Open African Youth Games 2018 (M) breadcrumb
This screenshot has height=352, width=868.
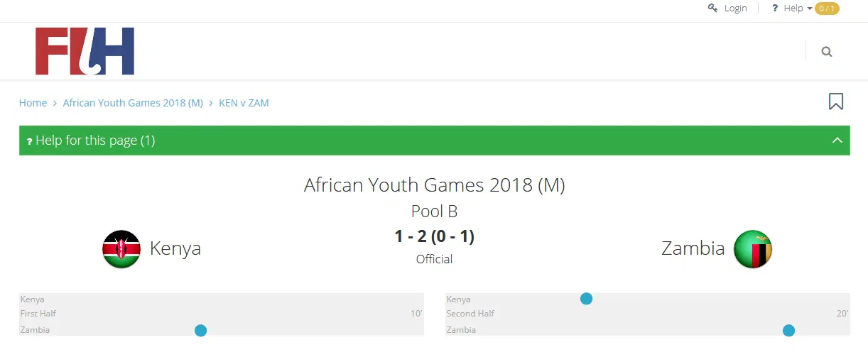(133, 103)
